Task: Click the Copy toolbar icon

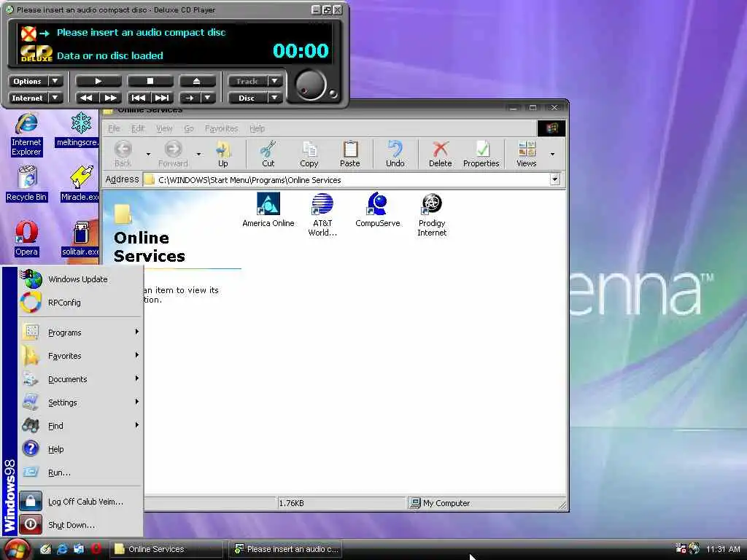Action: coord(309,154)
